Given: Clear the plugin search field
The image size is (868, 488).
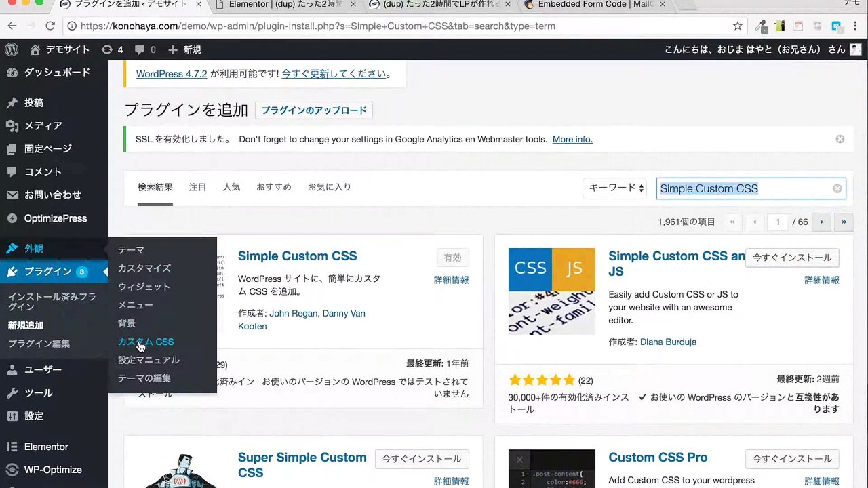Looking at the screenshot, I should coord(837,188).
